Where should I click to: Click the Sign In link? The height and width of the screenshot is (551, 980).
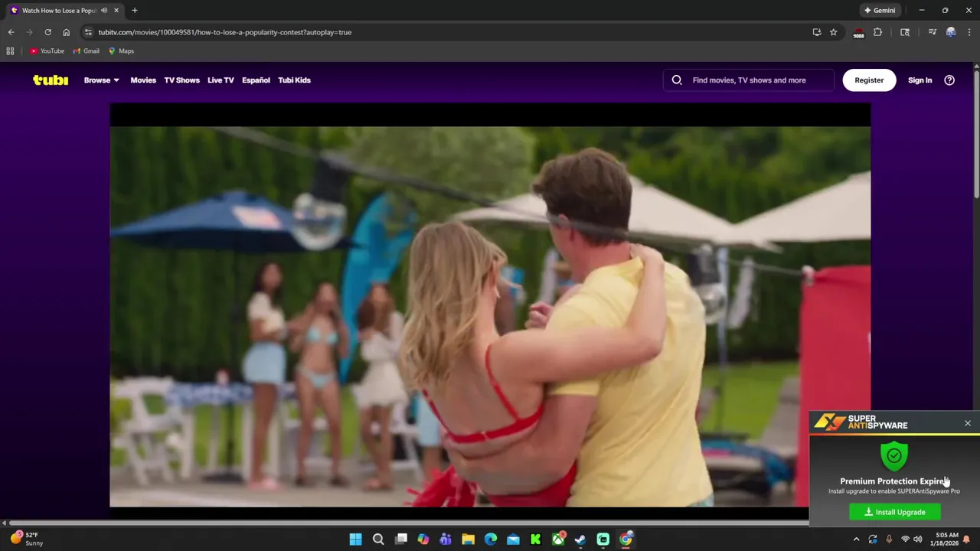[x=920, y=80]
